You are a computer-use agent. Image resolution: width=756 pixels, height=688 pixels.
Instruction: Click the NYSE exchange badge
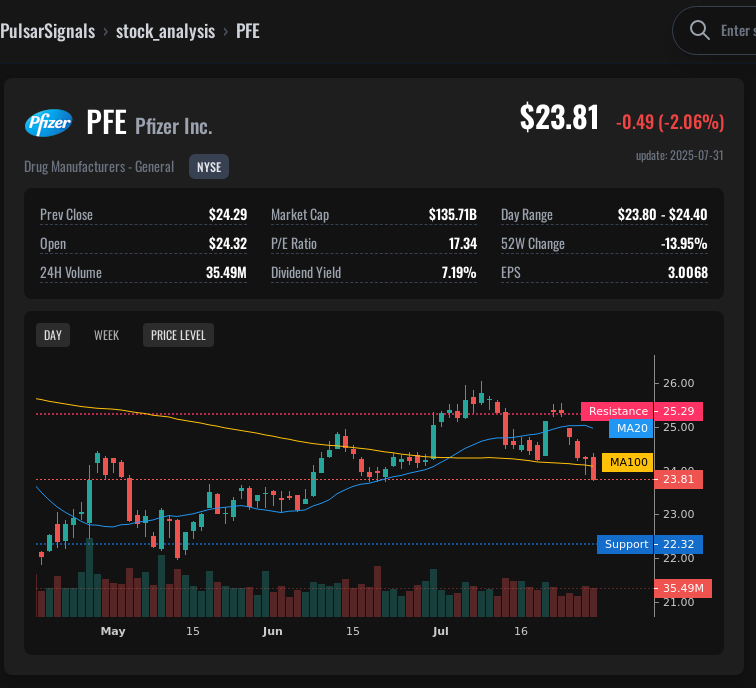pyautogui.click(x=209, y=167)
